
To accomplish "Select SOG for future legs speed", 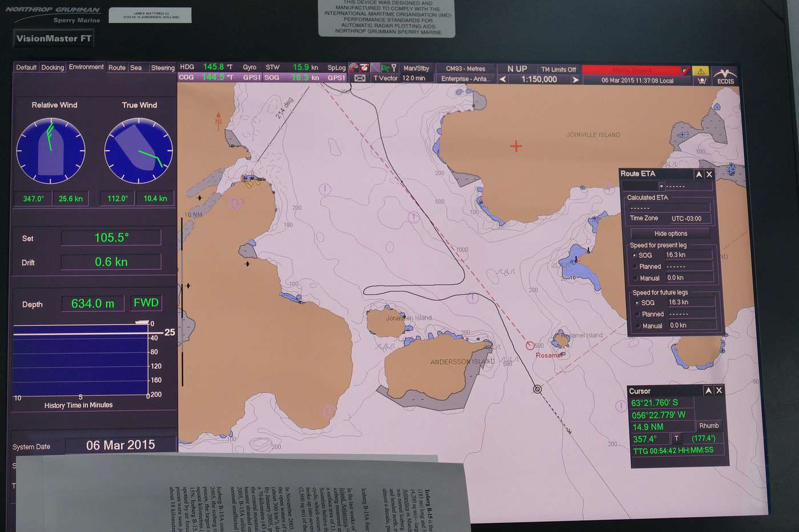I will 637,303.
